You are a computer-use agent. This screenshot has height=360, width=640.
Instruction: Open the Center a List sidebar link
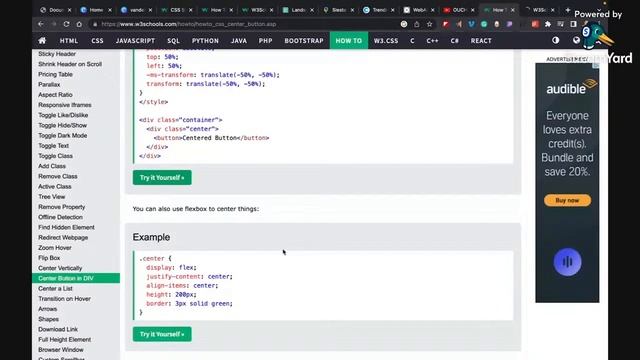click(x=55, y=289)
